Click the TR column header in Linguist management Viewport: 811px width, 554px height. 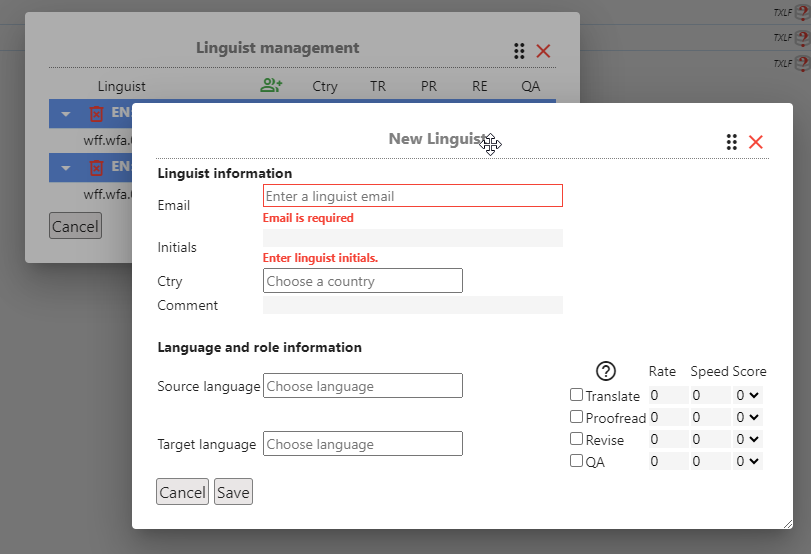pyautogui.click(x=378, y=86)
